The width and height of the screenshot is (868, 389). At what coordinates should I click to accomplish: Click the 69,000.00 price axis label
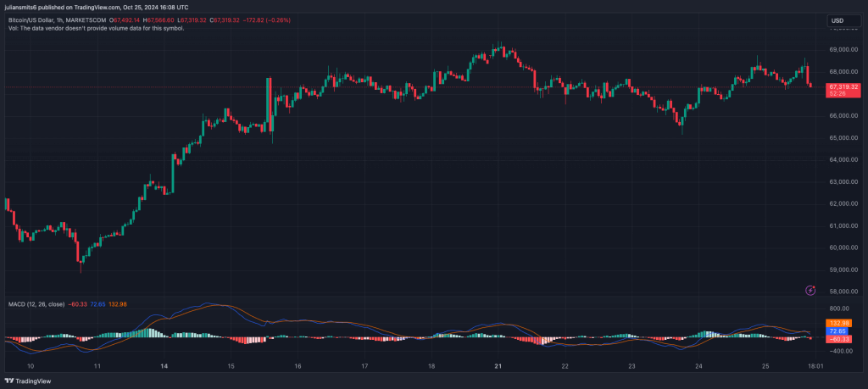point(843,50)
